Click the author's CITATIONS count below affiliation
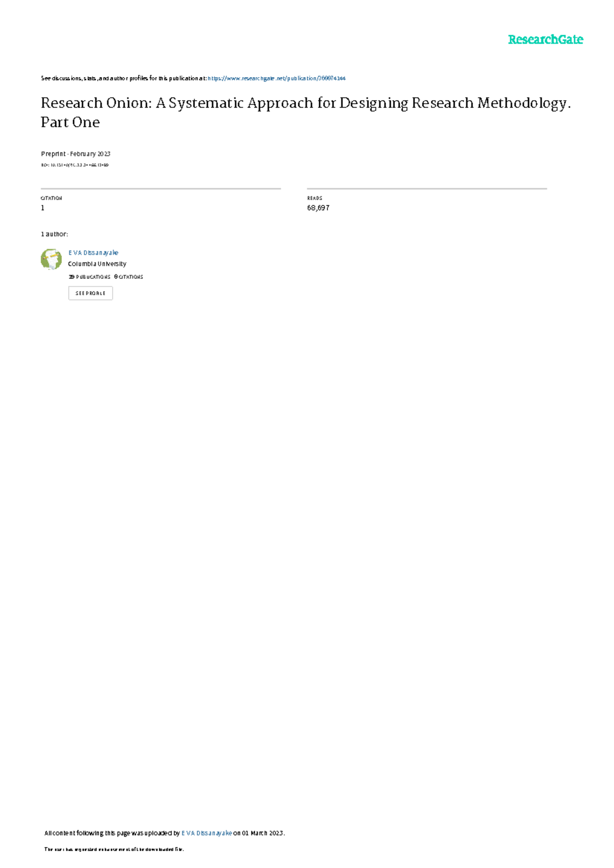Viewport: 614px width, 868px height. coord(129,277)
